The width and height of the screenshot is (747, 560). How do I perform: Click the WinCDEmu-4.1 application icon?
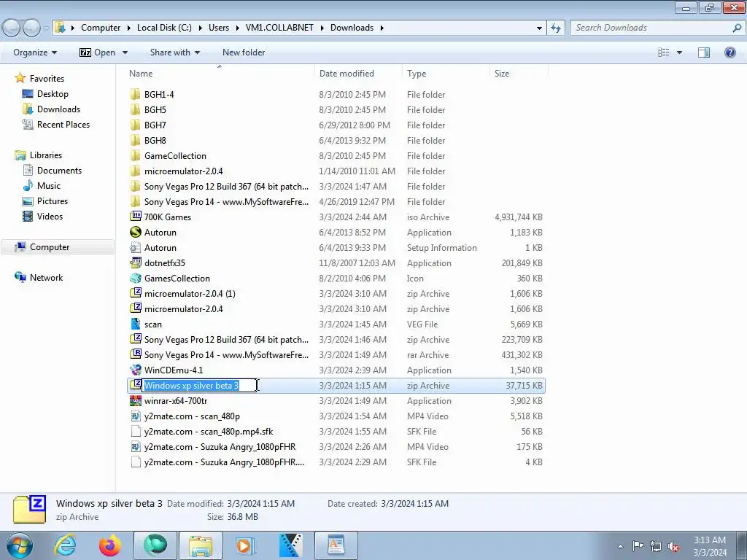[x=135, y=370]
